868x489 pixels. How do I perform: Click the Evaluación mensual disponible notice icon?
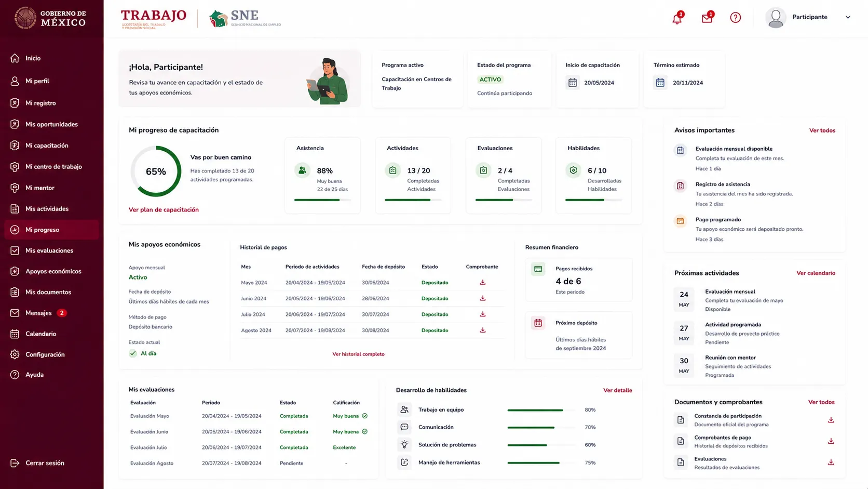pos(680,151)
